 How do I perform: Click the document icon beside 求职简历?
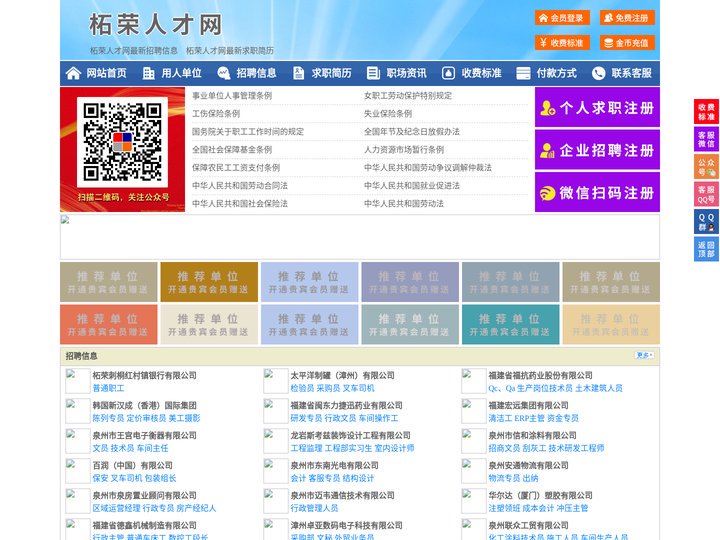click(298, 73)
